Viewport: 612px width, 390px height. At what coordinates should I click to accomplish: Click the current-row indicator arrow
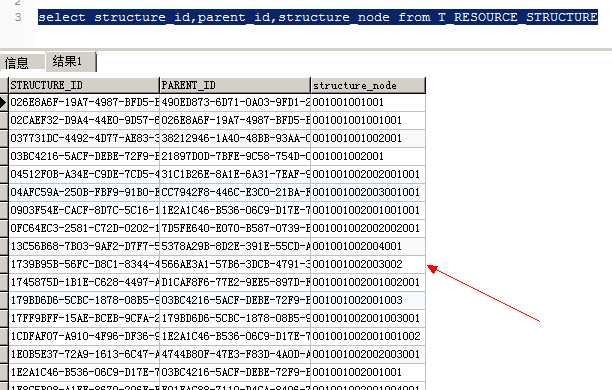(x=4, y=103)
